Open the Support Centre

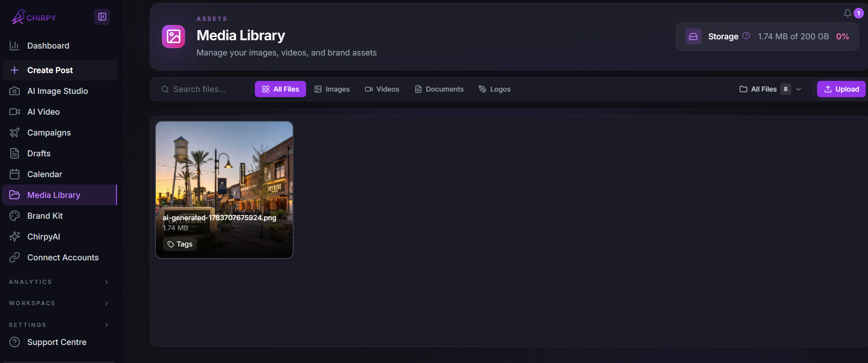[x=59, y=342]
